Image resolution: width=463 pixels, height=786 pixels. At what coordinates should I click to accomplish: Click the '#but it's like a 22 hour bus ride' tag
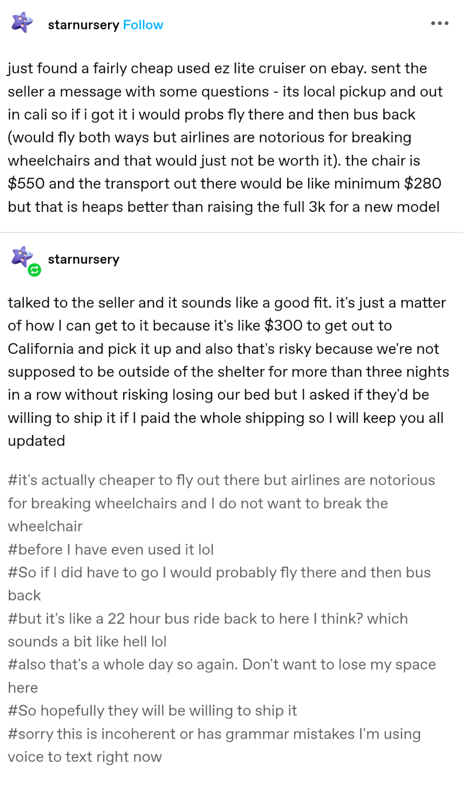point(207,630)
